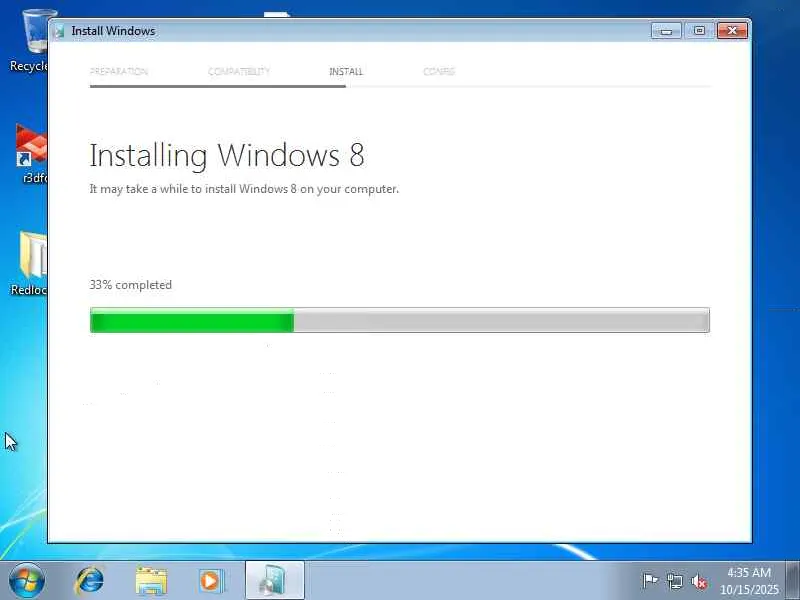Screen dimensions: 800x600
Task: Open Windows Explorer from taskbar
Action: pyautogui.click(x=151, y=581)
